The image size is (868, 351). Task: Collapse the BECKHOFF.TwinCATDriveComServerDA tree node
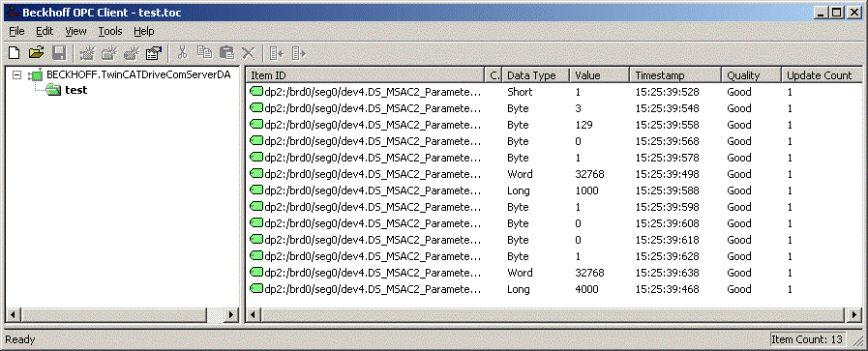point(17,74)
